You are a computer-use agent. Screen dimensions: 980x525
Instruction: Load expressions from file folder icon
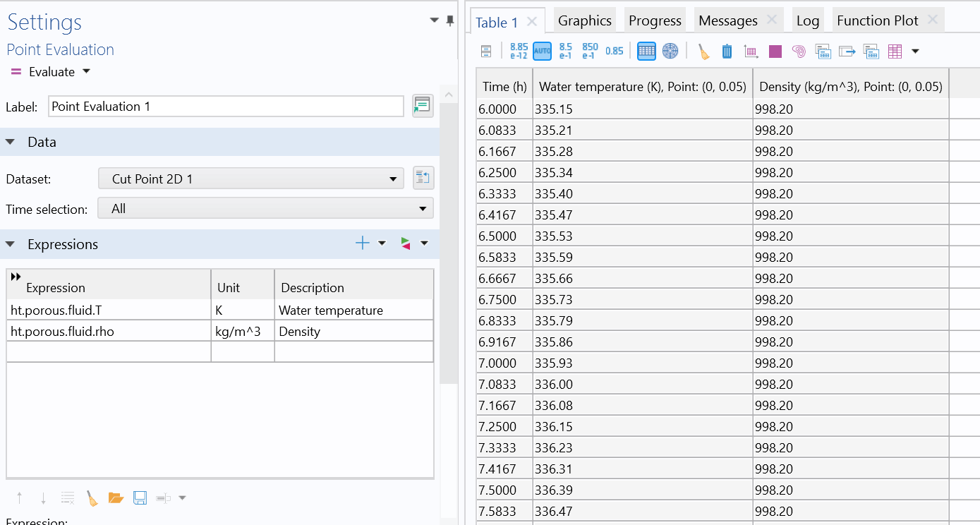[x=116, y=498]
